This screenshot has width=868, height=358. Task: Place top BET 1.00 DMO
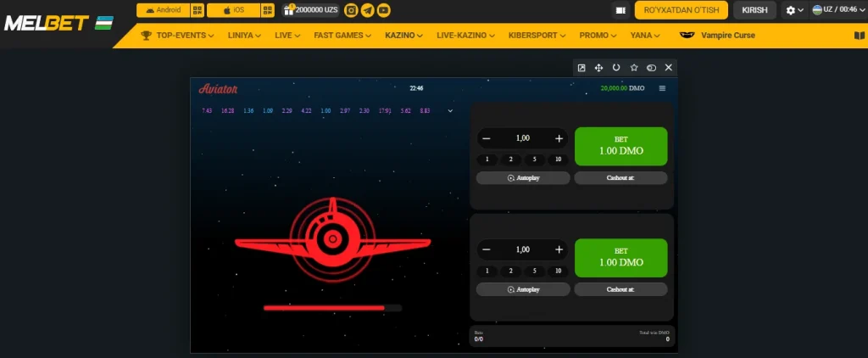click(x=621, y=146)
